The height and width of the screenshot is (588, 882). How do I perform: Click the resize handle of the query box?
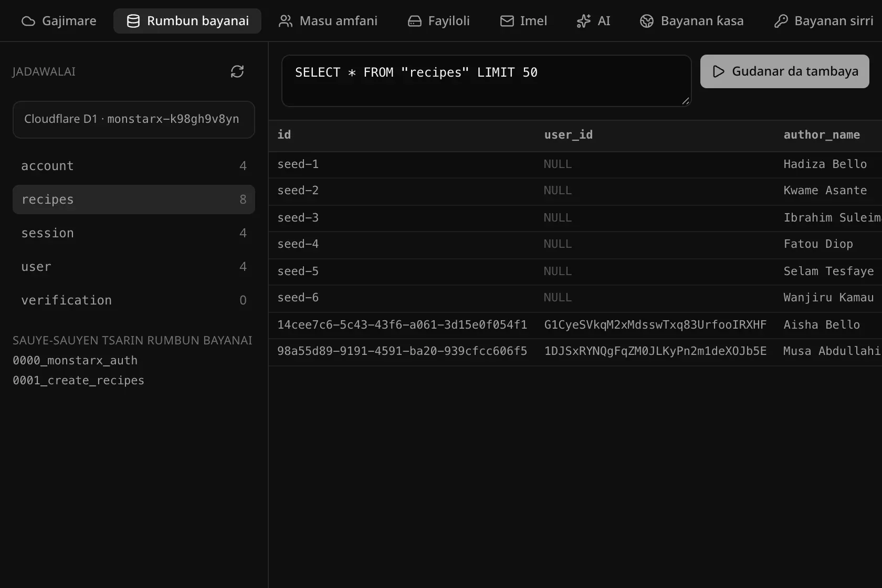click(686, 101)
